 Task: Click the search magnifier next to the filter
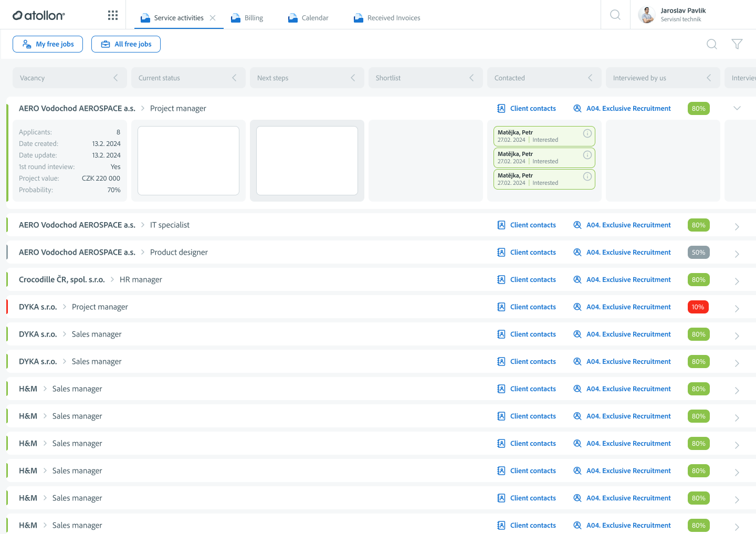click(712, 44)
